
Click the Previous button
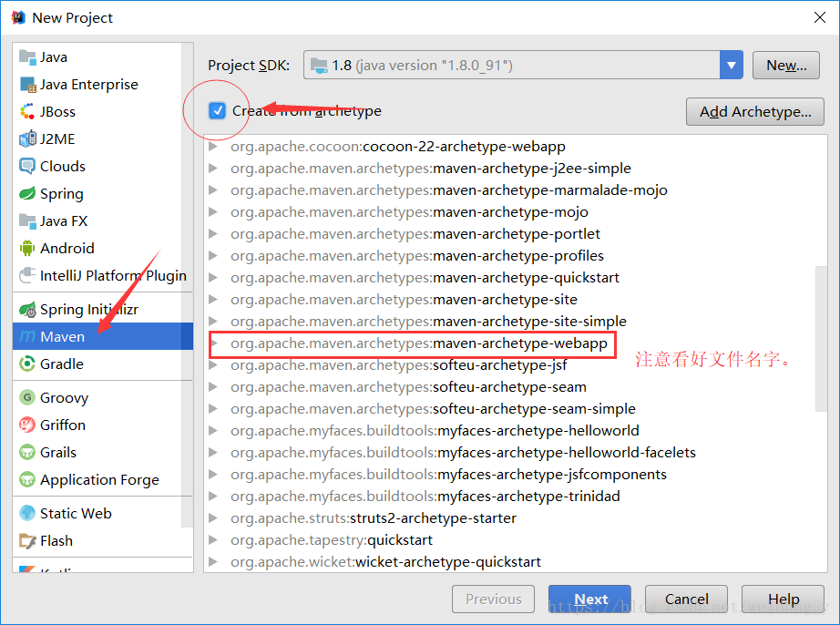(x=494, y=599)
